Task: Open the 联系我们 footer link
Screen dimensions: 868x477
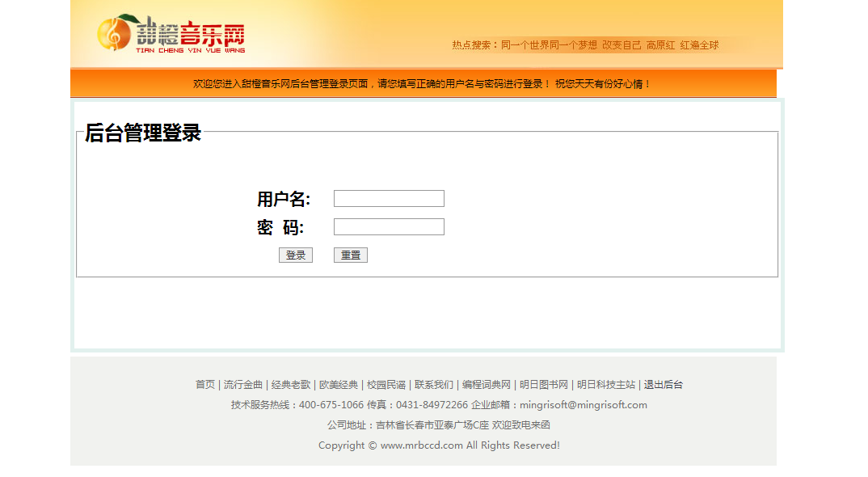Action: click(434, 385)
